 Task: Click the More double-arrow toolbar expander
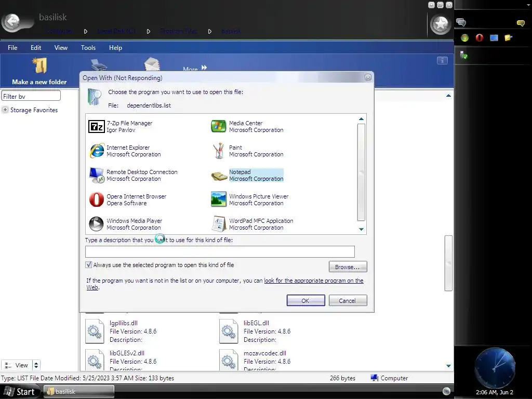204,68
